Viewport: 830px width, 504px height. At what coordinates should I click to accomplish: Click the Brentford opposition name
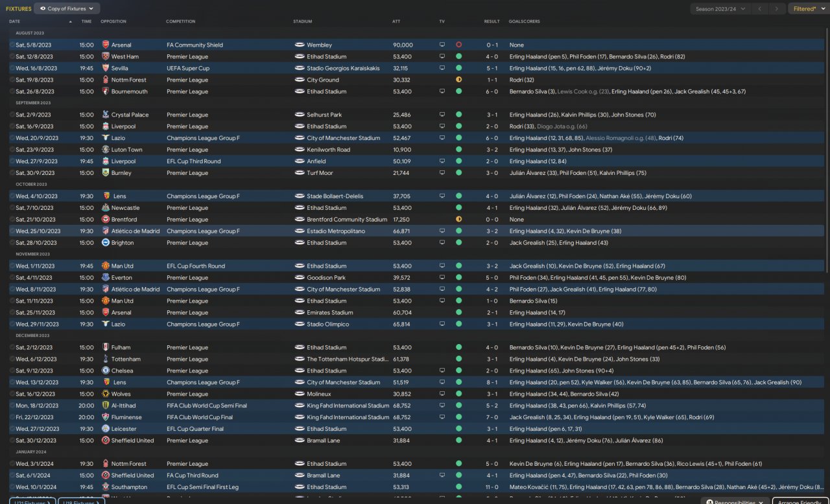click(124, 220)
